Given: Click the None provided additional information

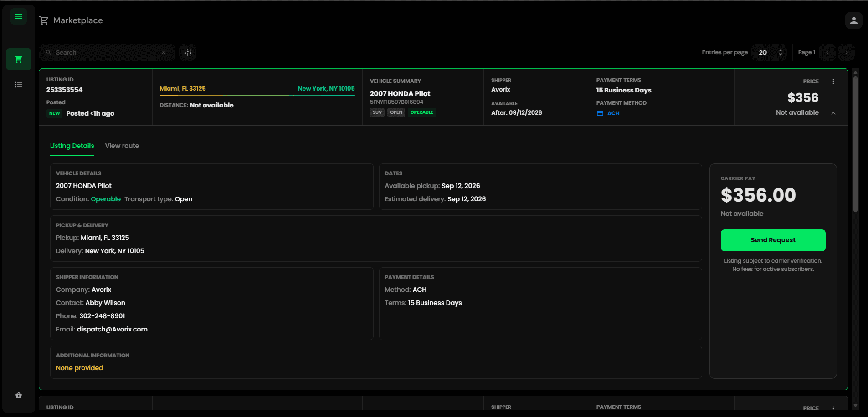Looking at the screenshot, I should (x=80, y=368).
